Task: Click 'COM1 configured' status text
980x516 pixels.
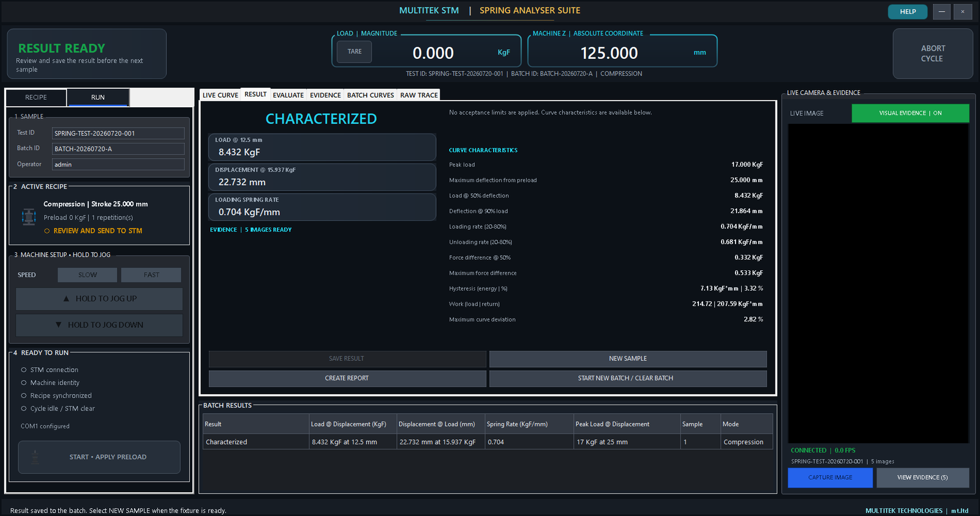Action: pyautogui.click(x=45, y=427)
